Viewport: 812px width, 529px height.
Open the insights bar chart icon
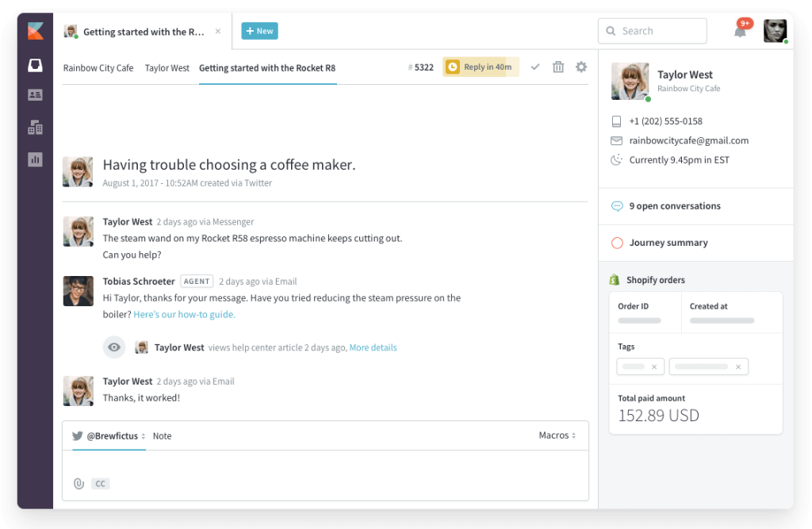click(35, 159)
